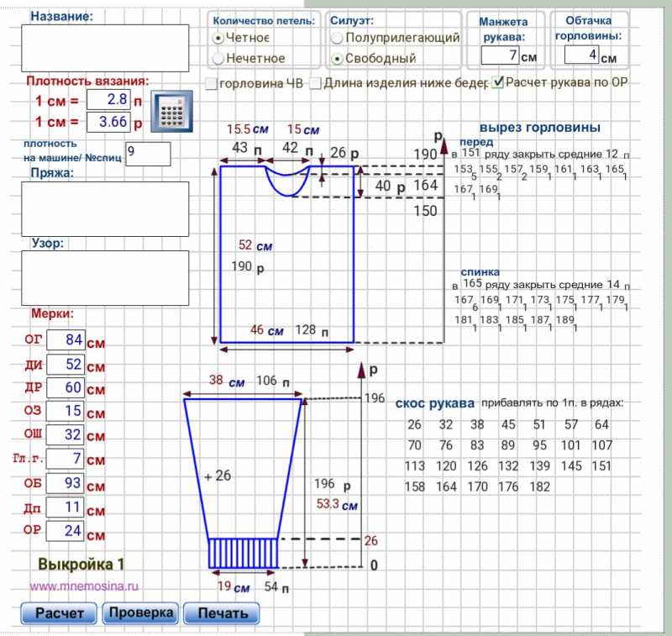Choose the Свободный silhouette option
Screen dimensions: 672x636
point(338,59)
